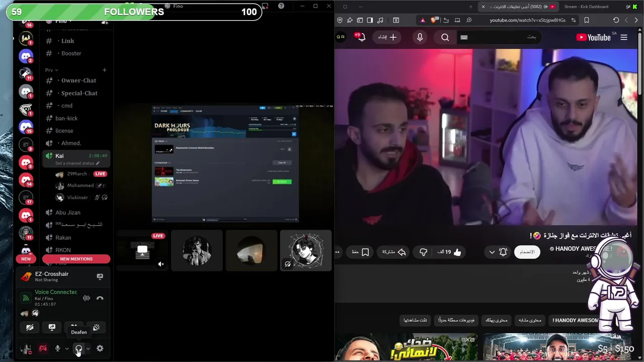Click the youtube.com address bar URL
The image size is (644, 362).
point(527,20)
